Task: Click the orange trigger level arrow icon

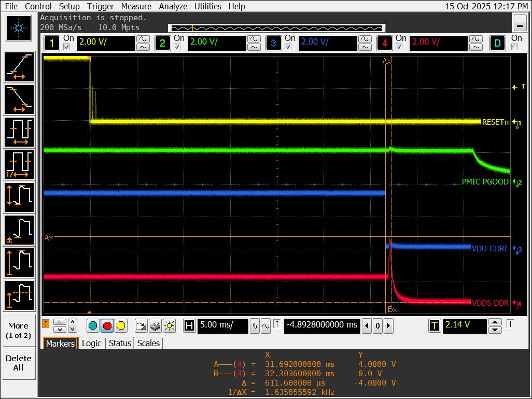Action: [46, 324]
